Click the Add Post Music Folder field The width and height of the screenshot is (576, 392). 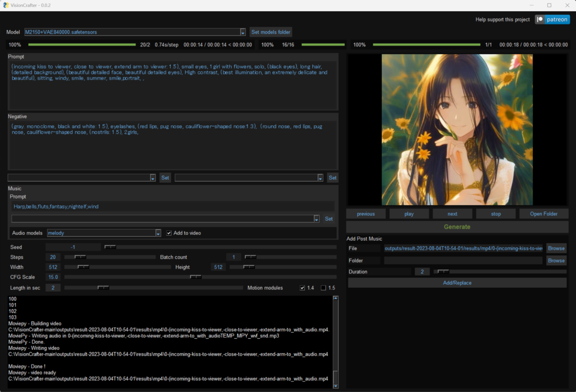coord(463,261)
